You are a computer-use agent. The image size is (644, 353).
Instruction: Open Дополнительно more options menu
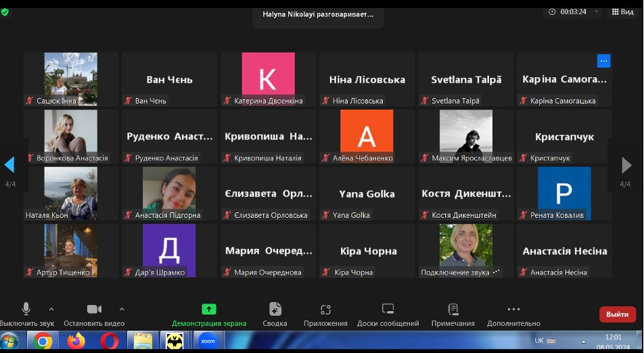513,310
